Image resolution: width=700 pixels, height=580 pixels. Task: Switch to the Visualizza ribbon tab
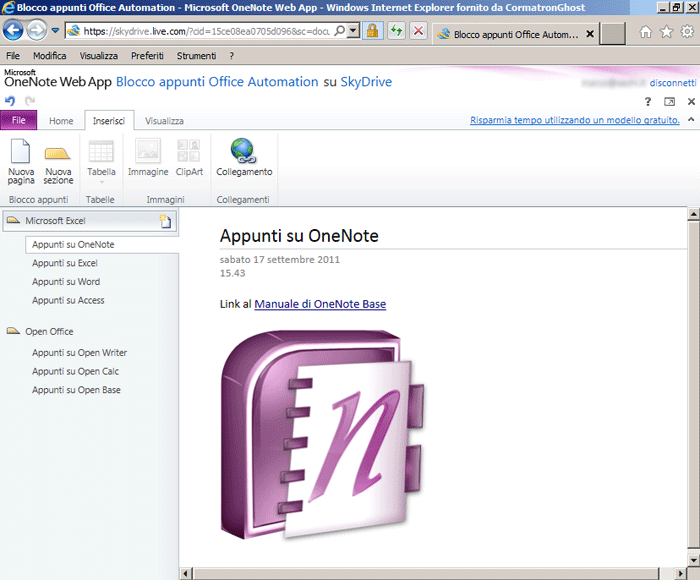coord(164,121)
